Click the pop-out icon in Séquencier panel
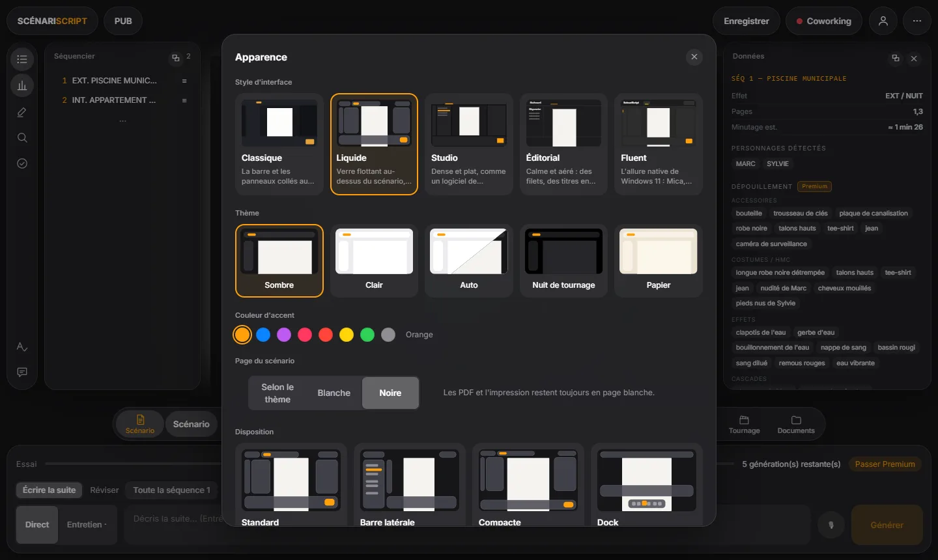938x560 pixels. pyautogui.click(x=175, y=58)
